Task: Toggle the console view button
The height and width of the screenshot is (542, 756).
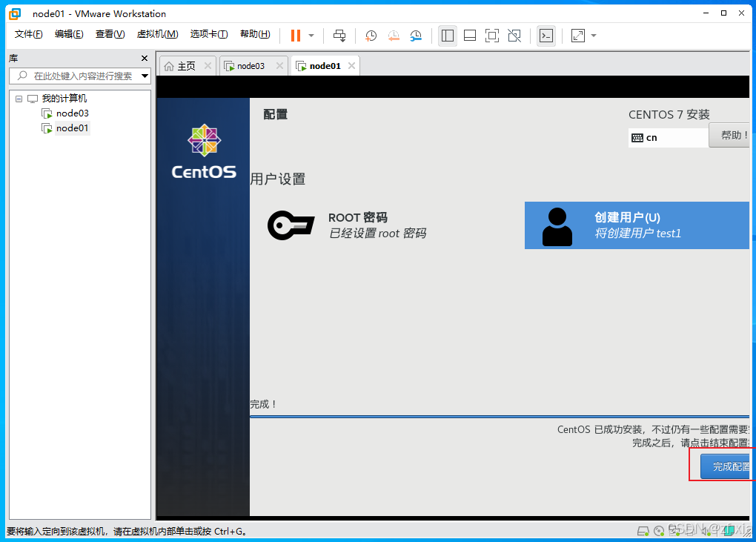Action: point(546,35)
